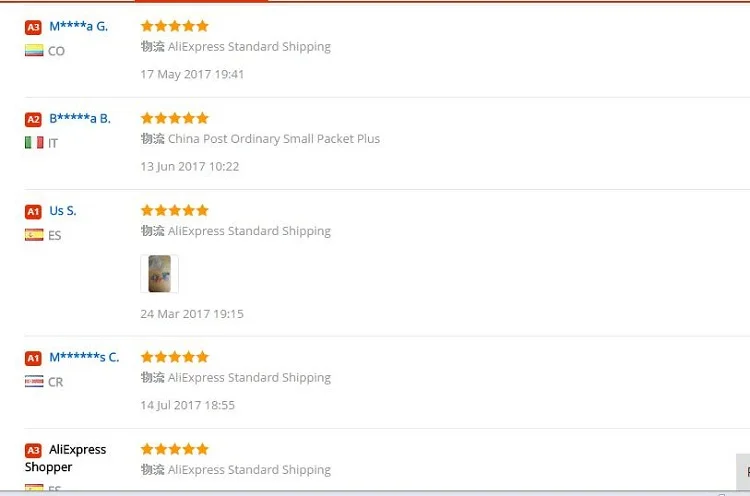Click the China Post Ordinary Small Packet Plus text
The width and height of the screenshot is (750, 496).
tap(274, 139)
